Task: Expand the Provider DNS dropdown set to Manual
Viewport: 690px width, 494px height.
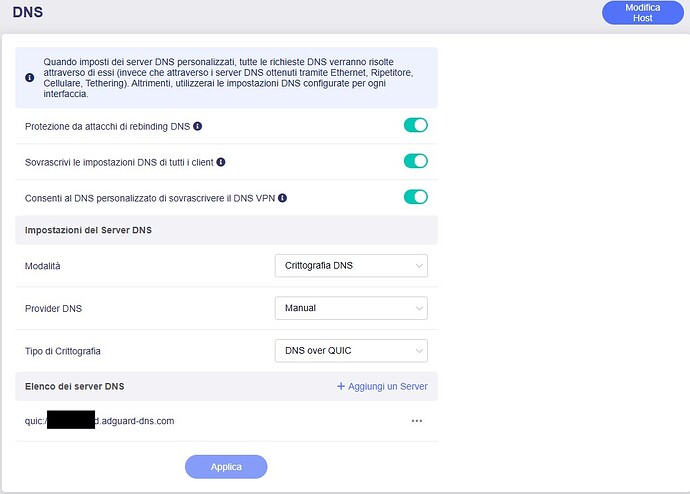Action: (x=351, y=308)
